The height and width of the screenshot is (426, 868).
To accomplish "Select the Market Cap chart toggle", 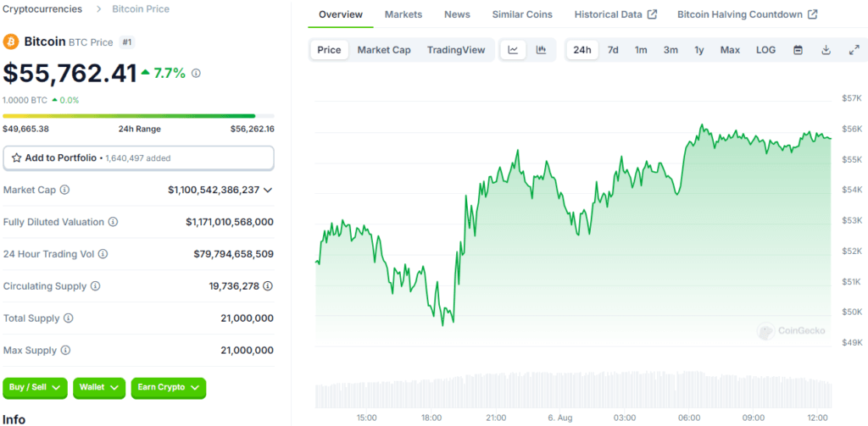I will [384, 50].
